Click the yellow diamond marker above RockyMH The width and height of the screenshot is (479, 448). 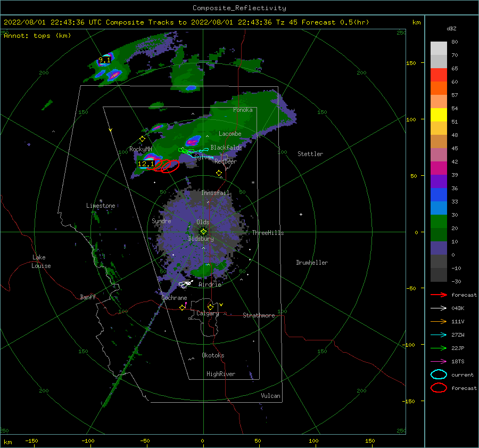142,139
